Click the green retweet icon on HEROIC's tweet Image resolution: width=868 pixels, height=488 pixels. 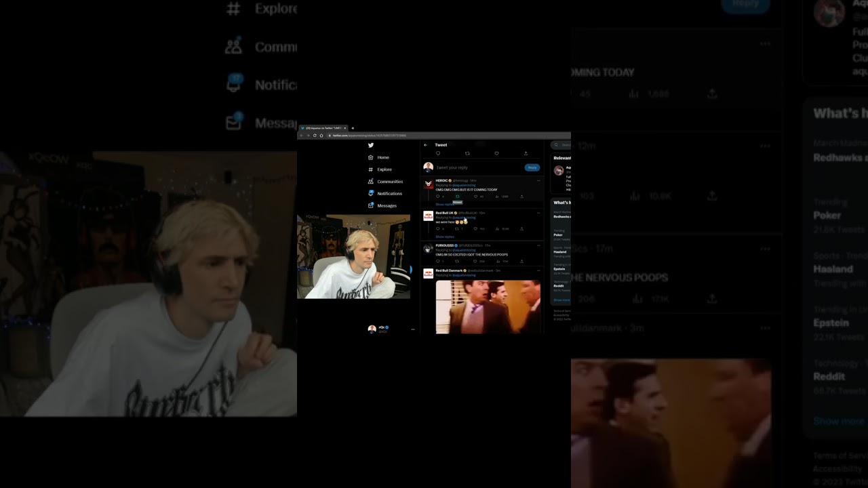pos(458,197)
